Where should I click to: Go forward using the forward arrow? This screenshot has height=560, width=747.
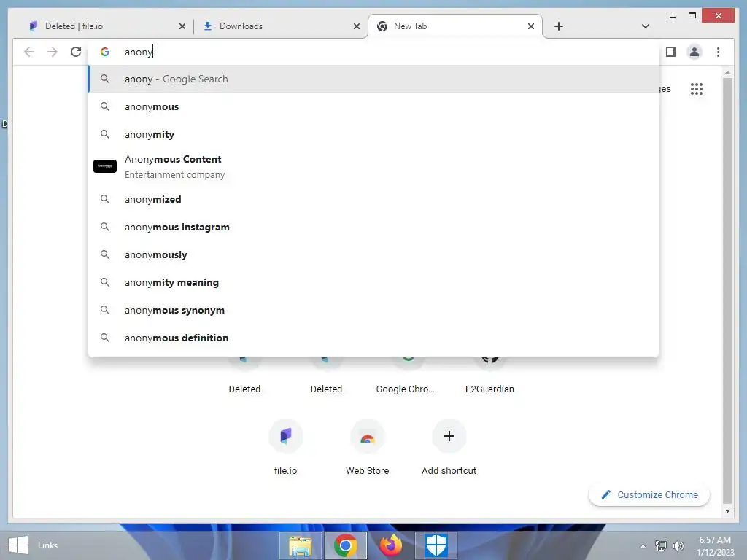pyautogui.click(x=53, y=52)
